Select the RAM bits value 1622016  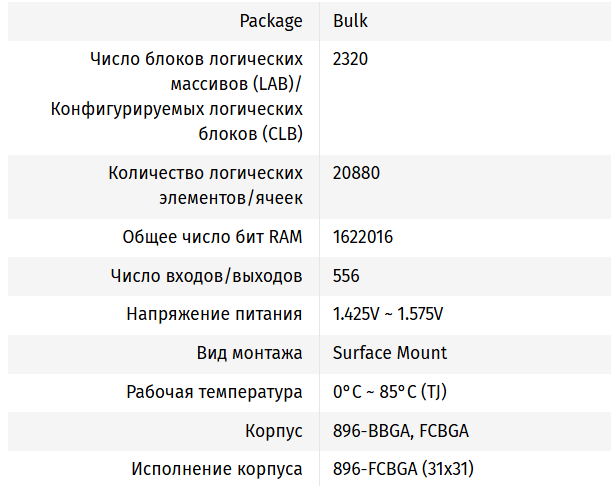(x=362, y=237)
